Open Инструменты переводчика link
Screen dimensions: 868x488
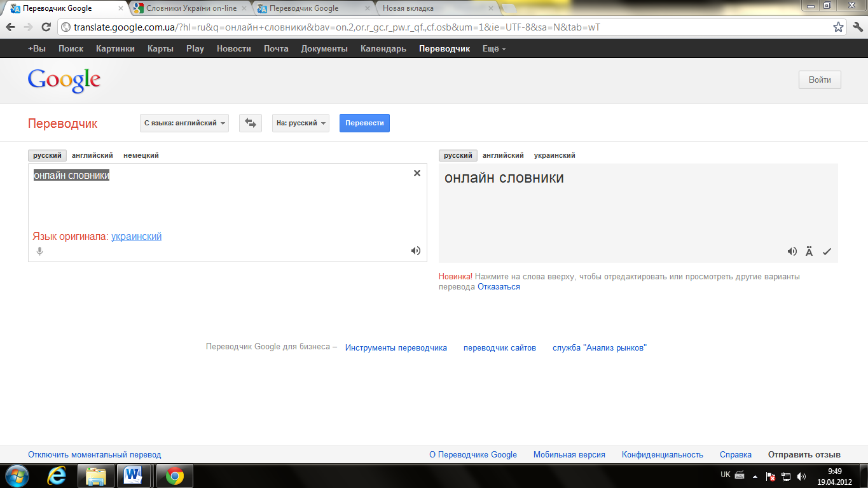[396, 348]
